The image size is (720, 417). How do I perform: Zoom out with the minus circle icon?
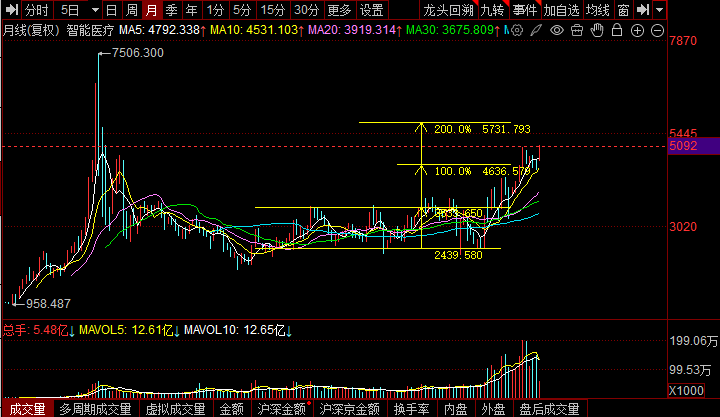tap(658, 31)
